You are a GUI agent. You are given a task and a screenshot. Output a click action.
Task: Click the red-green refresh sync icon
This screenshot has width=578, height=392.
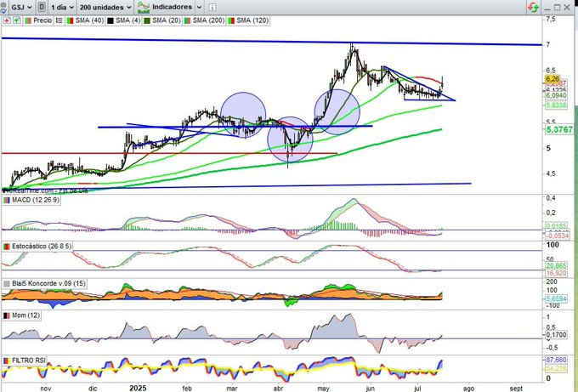click(533, 7)
